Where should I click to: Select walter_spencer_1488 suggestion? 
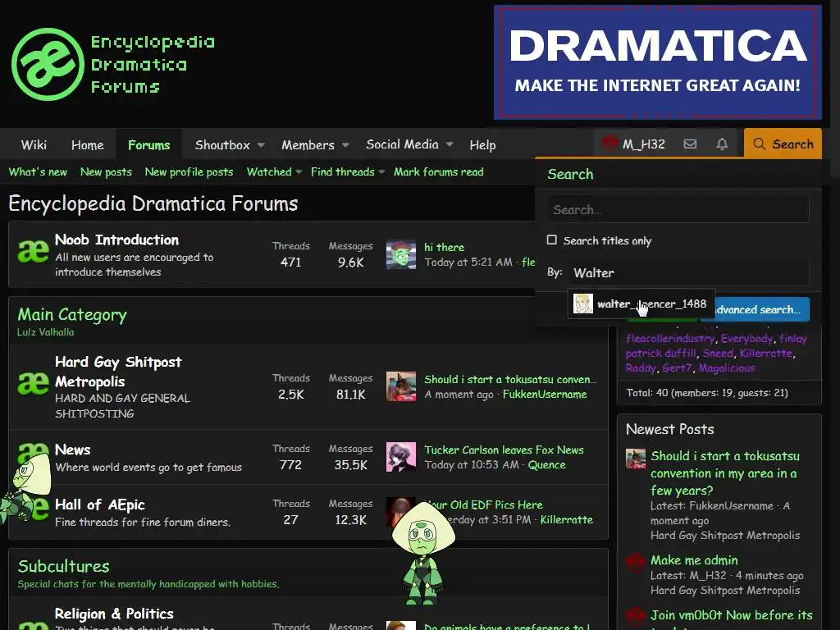click(641, 304)
